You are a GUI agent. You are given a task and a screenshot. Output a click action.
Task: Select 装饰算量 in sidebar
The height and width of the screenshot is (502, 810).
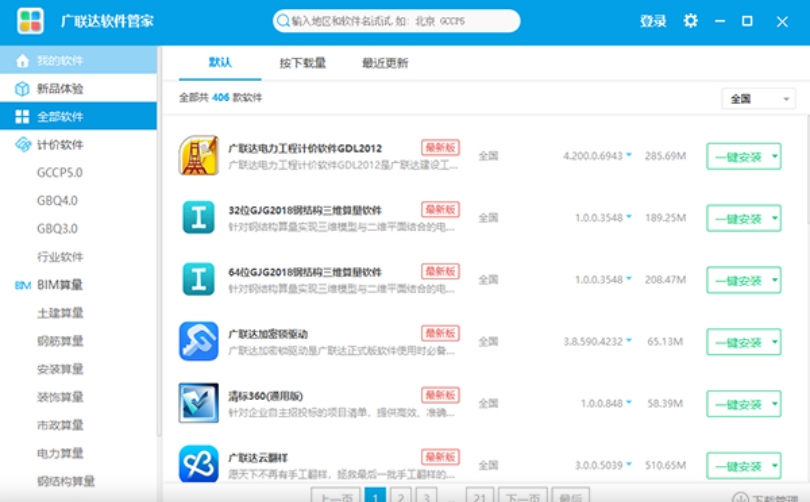(x=60, y=397)
